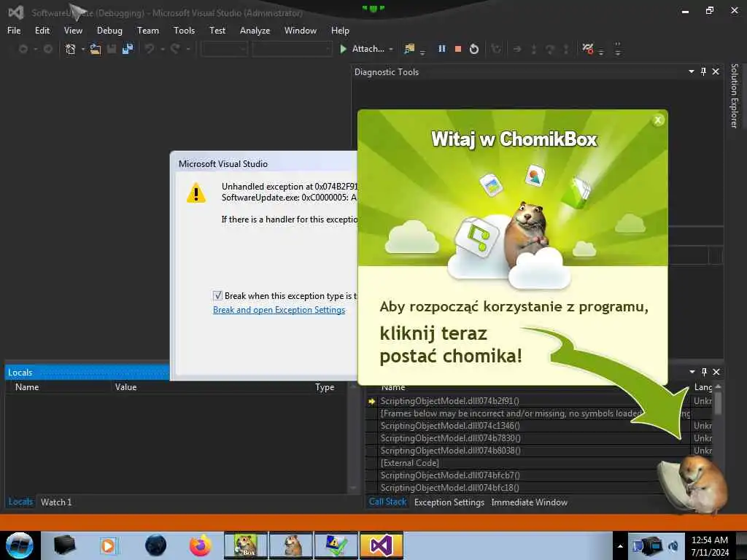Open the media player taskbar icon
Image resolution: width=747 pixels, height=560 pixels.
tap(108, 545)
